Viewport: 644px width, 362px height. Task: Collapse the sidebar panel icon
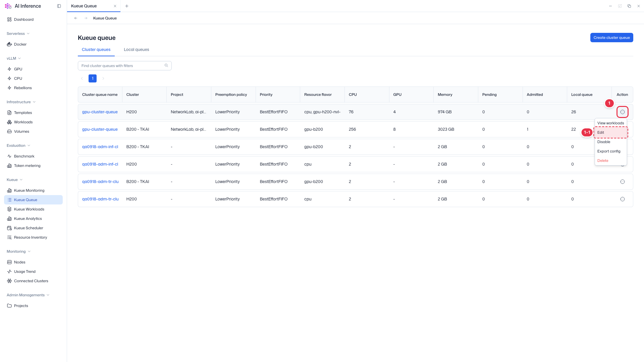click(x=59, y=6)
